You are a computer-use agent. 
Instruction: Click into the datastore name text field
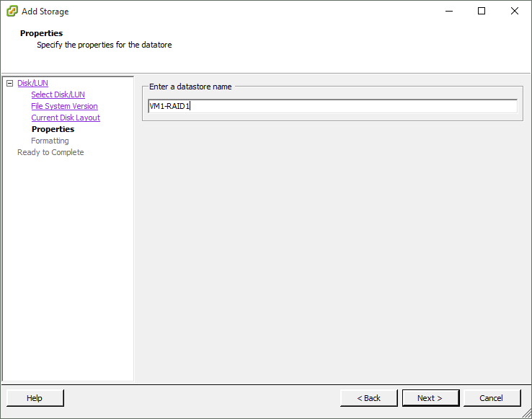[x=332, y=107]
